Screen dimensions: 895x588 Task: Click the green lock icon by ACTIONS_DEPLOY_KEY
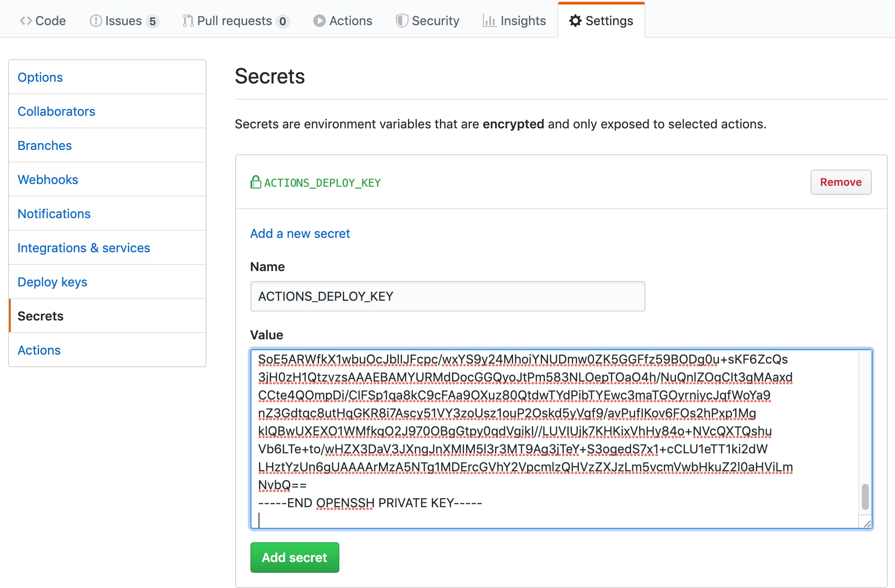click(x=255, y=182)
